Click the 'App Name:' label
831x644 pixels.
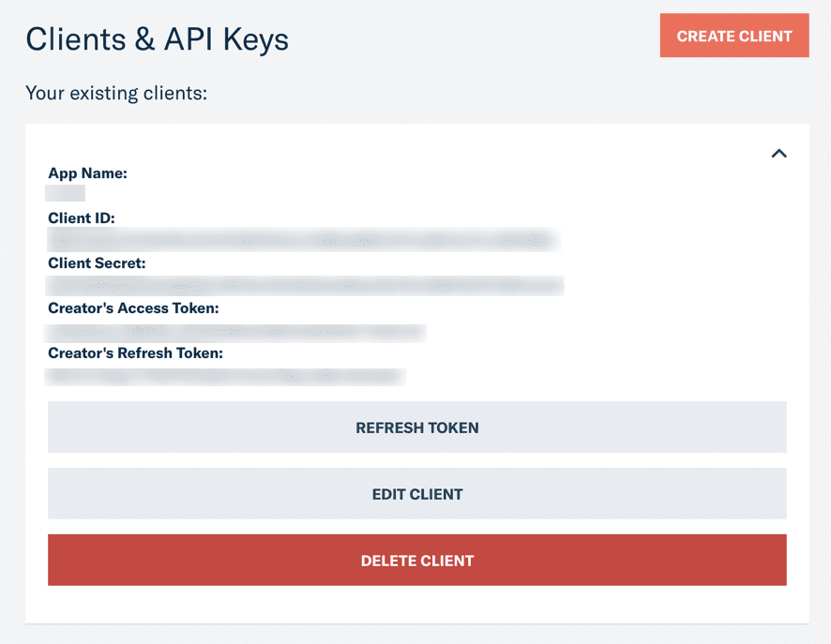coord(87,173)
